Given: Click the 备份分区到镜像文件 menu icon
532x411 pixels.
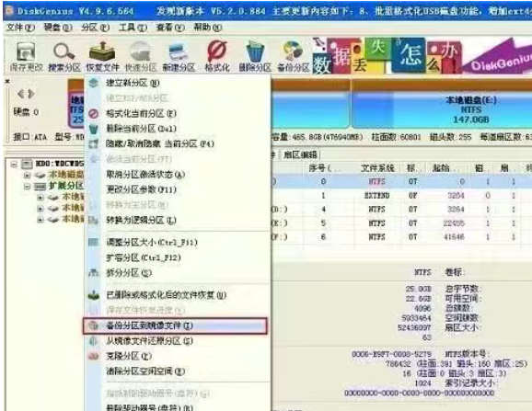Looking at the screenshot, I should coord(93,325).
